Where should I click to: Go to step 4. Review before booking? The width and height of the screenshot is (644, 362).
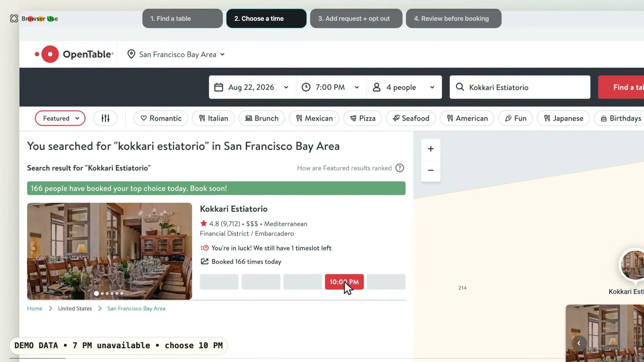point(453,18)
